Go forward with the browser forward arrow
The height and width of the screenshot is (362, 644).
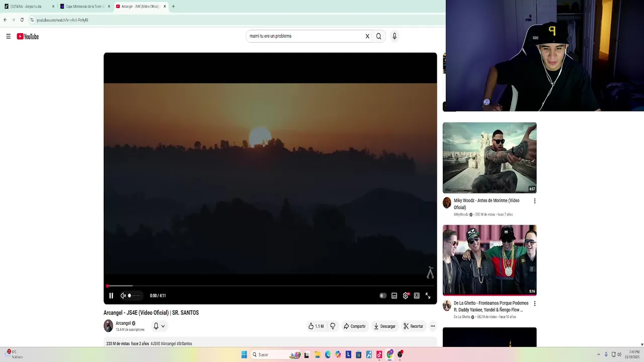[x=13, y=20]
